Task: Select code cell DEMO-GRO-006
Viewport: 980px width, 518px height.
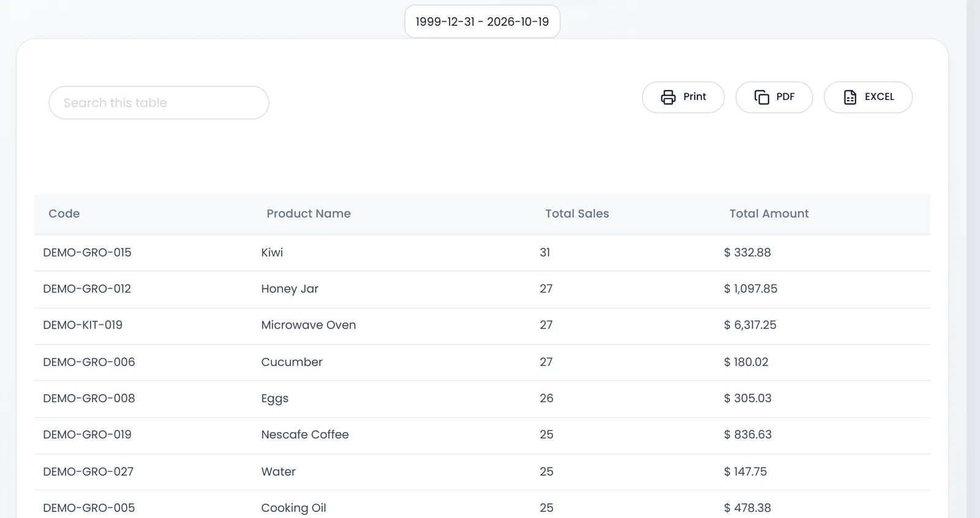Action: [89, 362]
